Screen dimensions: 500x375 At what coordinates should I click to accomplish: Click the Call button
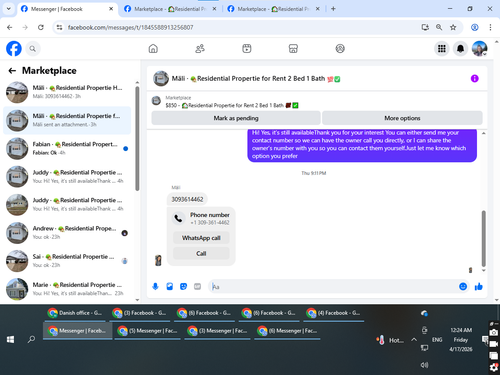[201, 253]
